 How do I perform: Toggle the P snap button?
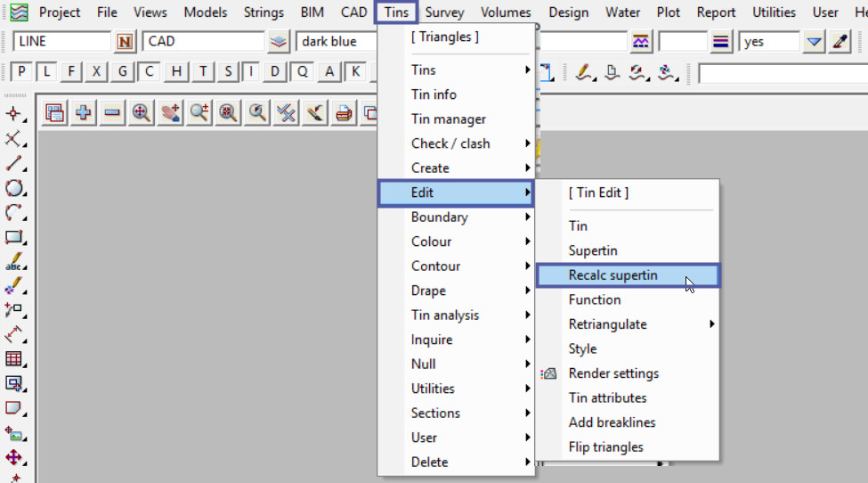coord(21,72)
